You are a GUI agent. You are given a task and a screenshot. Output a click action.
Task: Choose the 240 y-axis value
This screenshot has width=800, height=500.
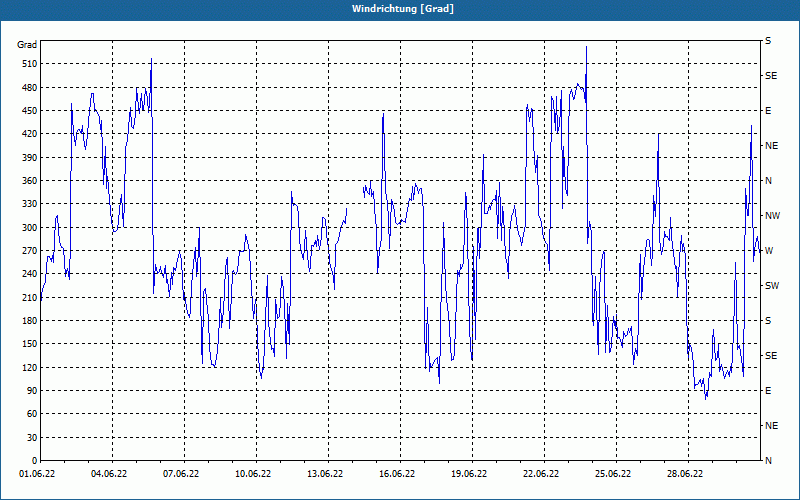point(30,274)
